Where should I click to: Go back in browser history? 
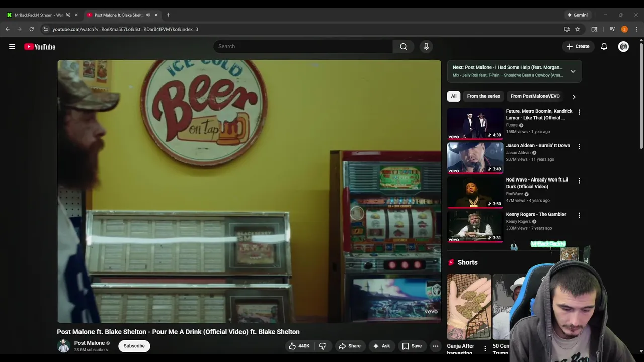click(8, 29)
